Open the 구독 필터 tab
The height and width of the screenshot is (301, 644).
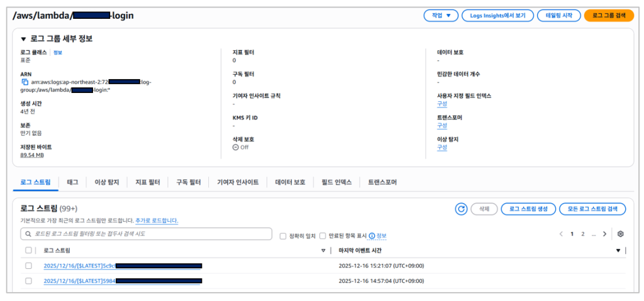coord(188,182)
